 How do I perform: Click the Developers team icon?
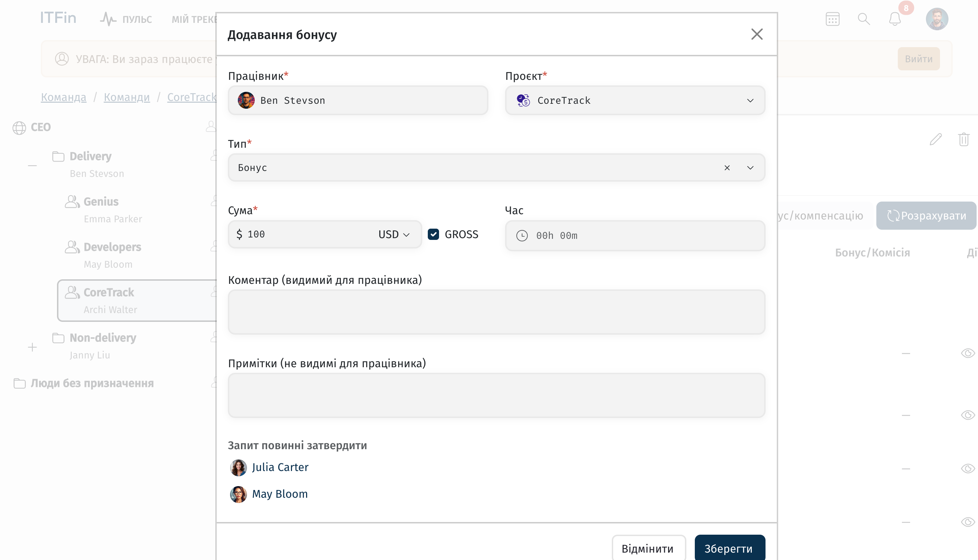72,247
